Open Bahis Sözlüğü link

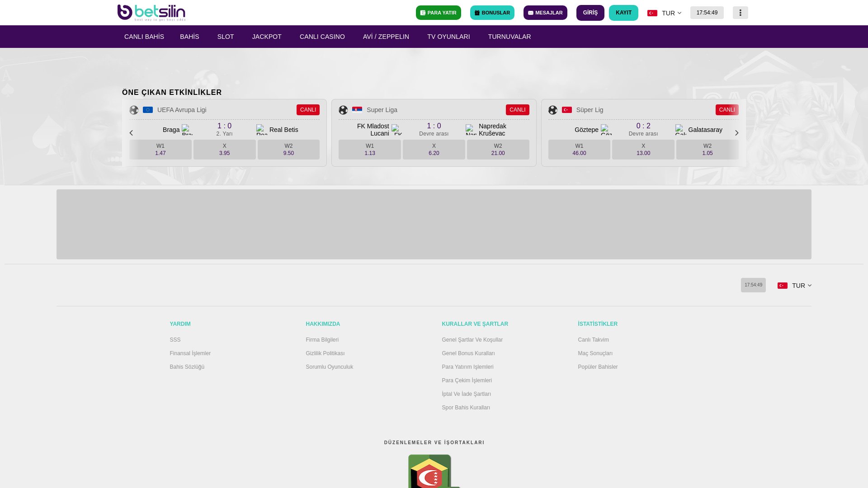pos(187,367)
